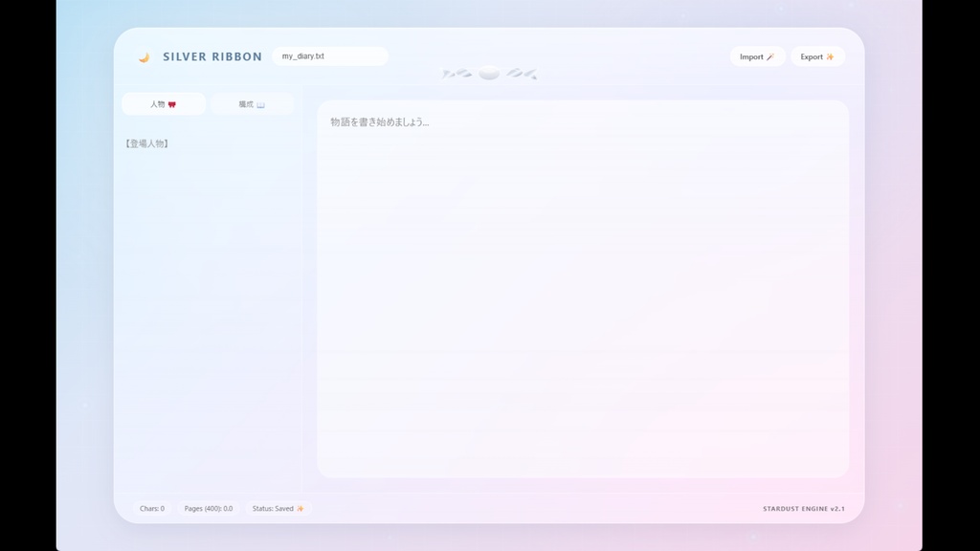Image resolution: width=980 pixels, height=551 pixels.
Task: Click the my_diary.txt filename field
Action: (329, 55)
